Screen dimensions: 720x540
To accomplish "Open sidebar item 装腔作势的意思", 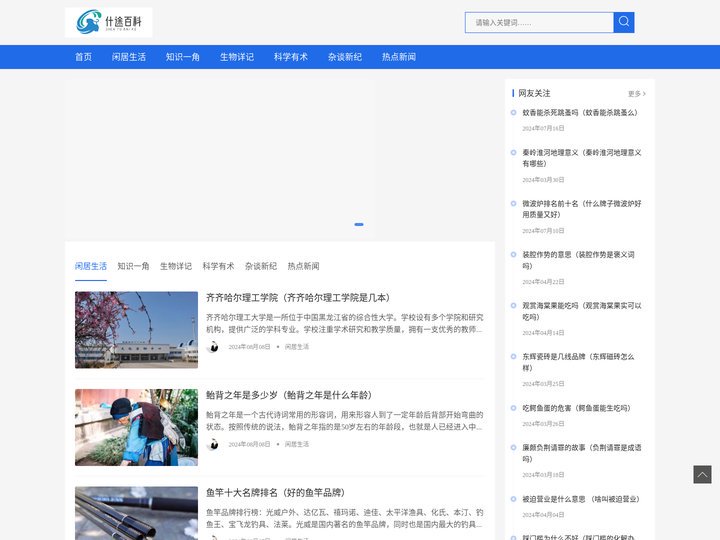I will click(578, 260).
